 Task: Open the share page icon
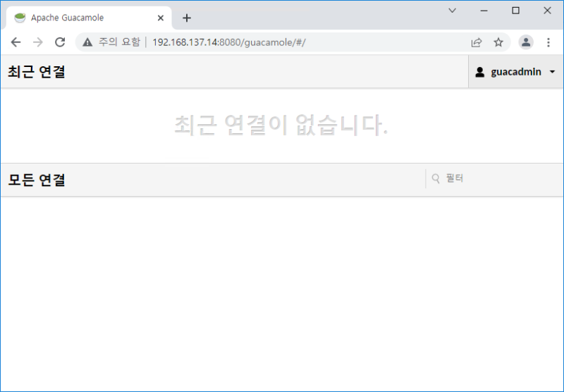477,42
